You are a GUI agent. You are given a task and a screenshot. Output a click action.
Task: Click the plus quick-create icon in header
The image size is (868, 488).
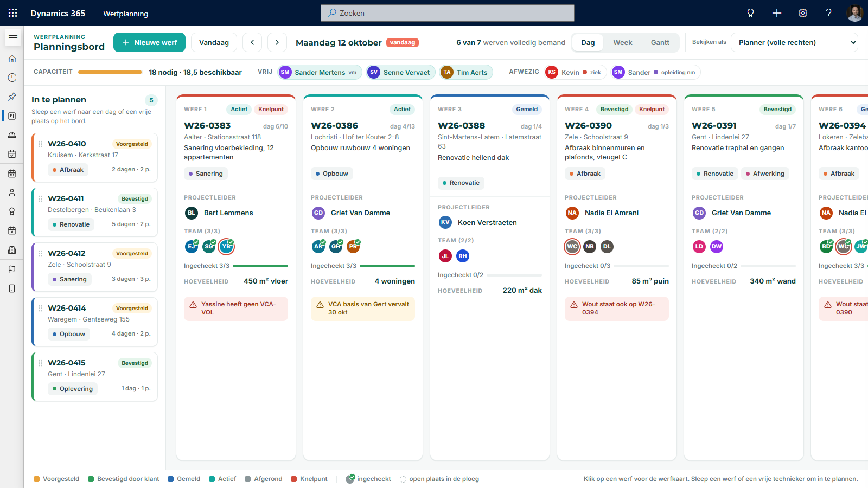[x=776, y=13]
